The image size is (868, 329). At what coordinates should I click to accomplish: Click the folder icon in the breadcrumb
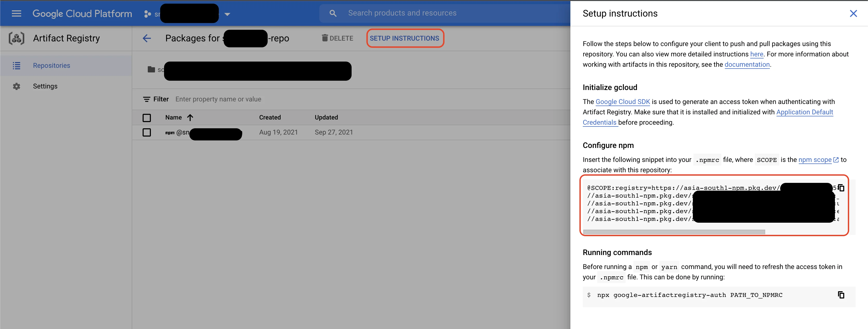tap(151, 69)
